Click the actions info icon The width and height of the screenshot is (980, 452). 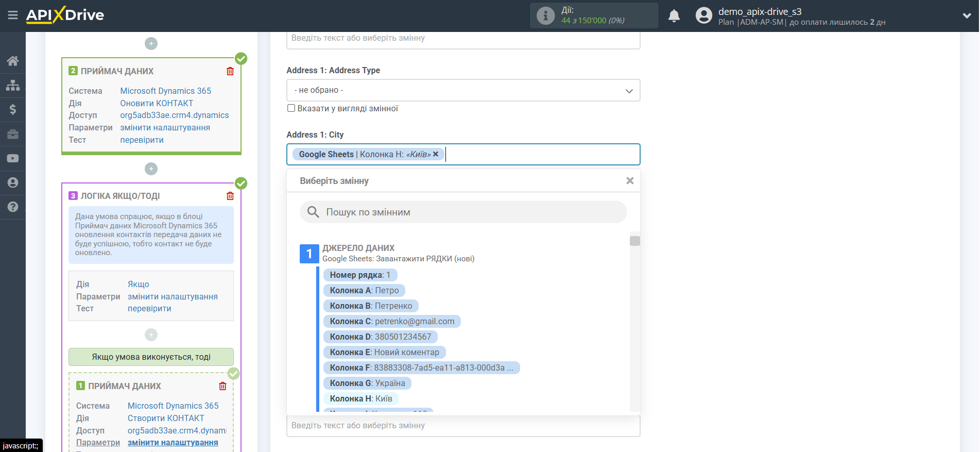[x=545, y=15]
